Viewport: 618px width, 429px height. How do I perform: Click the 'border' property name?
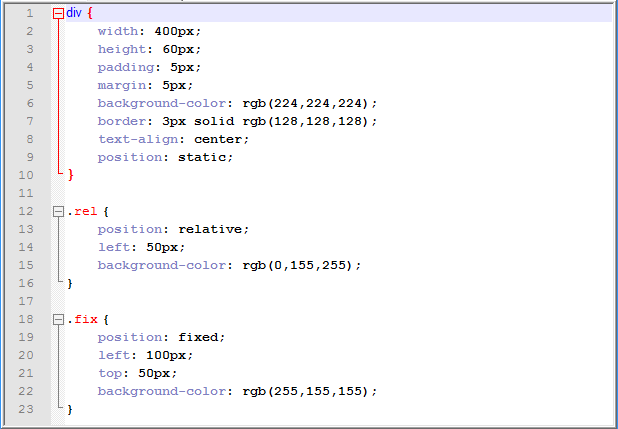tap(122, 121)
